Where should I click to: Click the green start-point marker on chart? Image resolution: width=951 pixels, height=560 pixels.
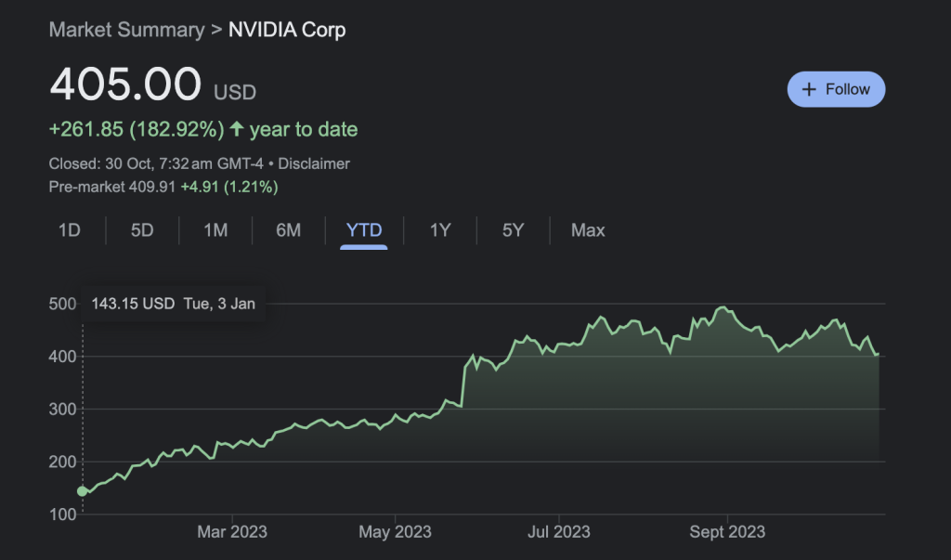(83, 491)
